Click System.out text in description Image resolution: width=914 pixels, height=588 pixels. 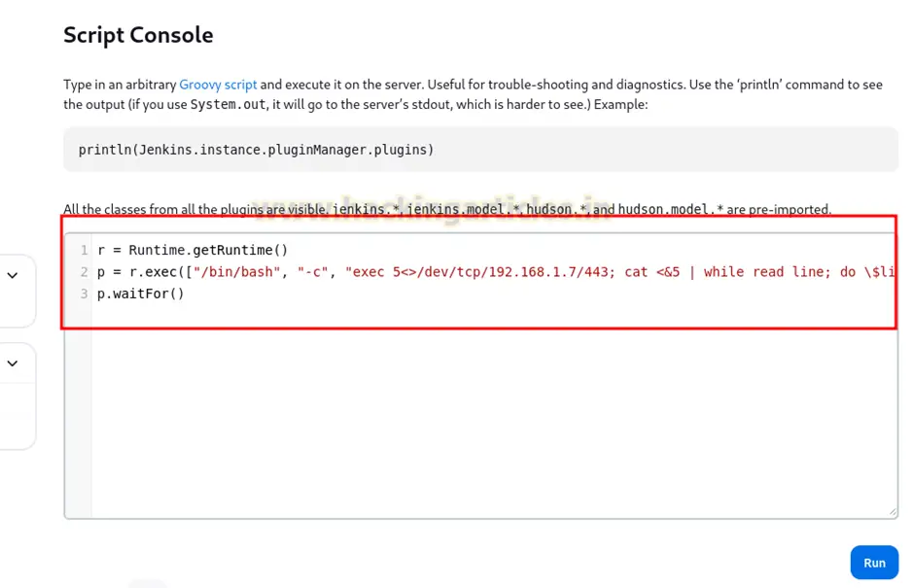pyautogui.click(x=228, y=105)
